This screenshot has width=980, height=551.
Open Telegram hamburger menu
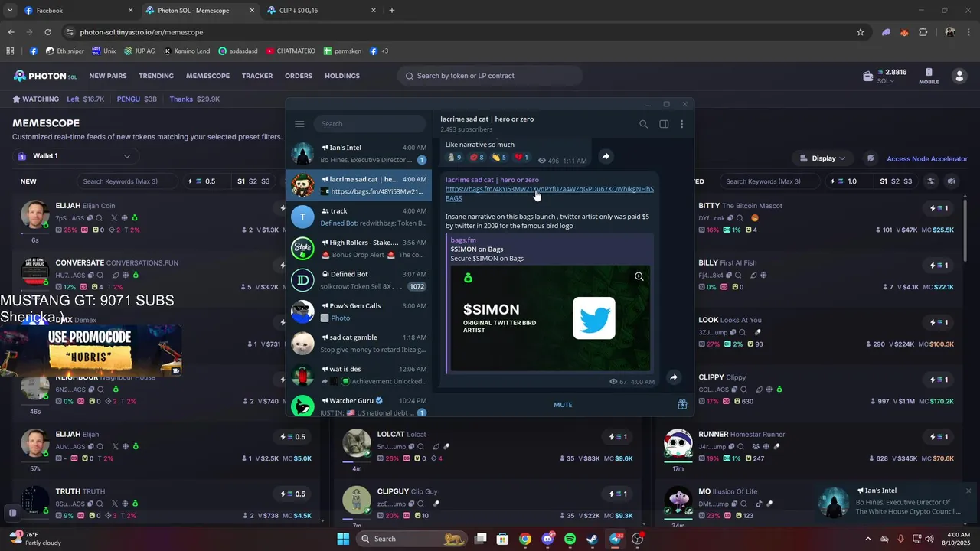pyautogui.click(x=299, y=124)
